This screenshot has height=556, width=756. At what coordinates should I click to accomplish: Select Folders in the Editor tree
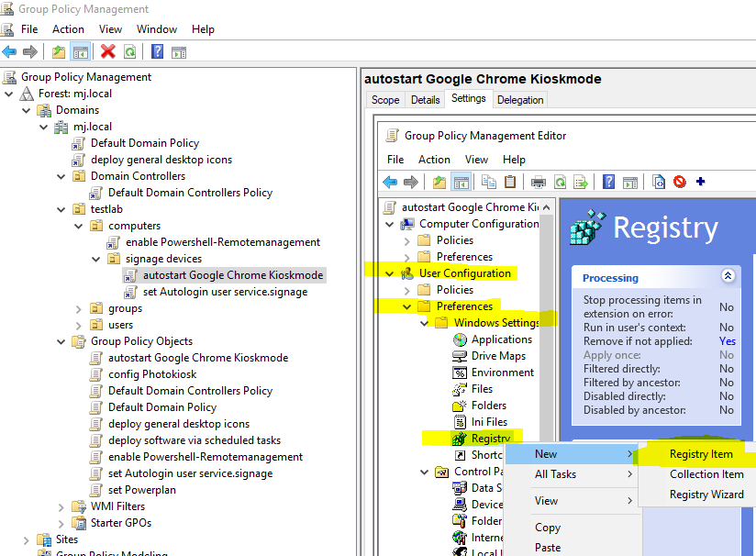[489, 406]
